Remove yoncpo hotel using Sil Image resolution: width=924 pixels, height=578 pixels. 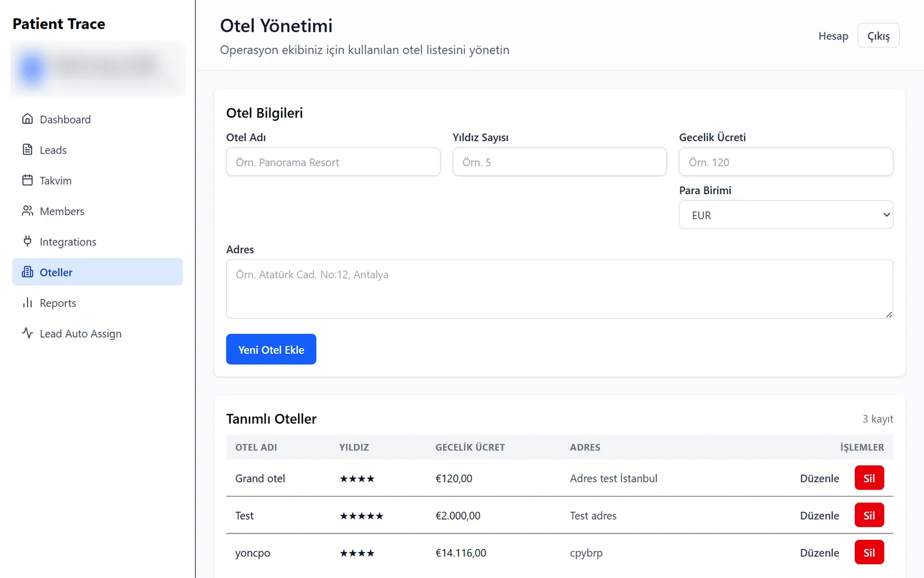869,553
